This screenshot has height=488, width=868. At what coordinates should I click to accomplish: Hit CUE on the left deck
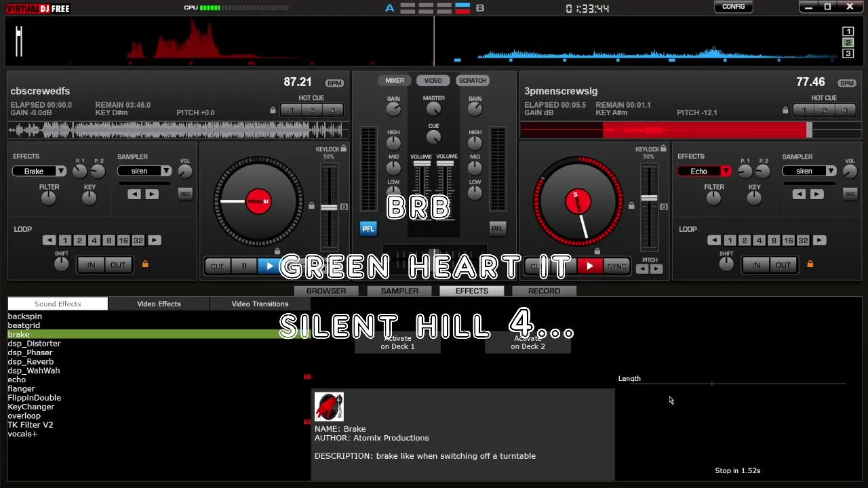[218, 266]
